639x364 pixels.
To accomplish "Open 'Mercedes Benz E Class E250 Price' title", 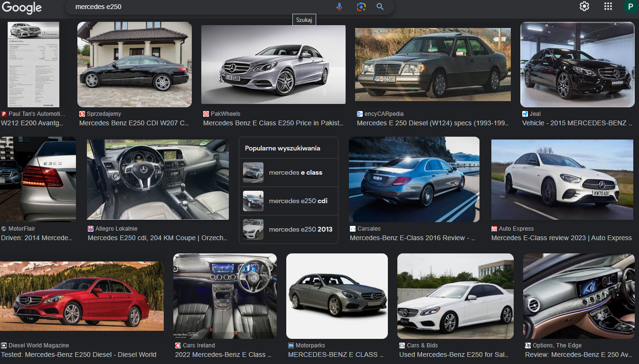I will coord(273,123).
